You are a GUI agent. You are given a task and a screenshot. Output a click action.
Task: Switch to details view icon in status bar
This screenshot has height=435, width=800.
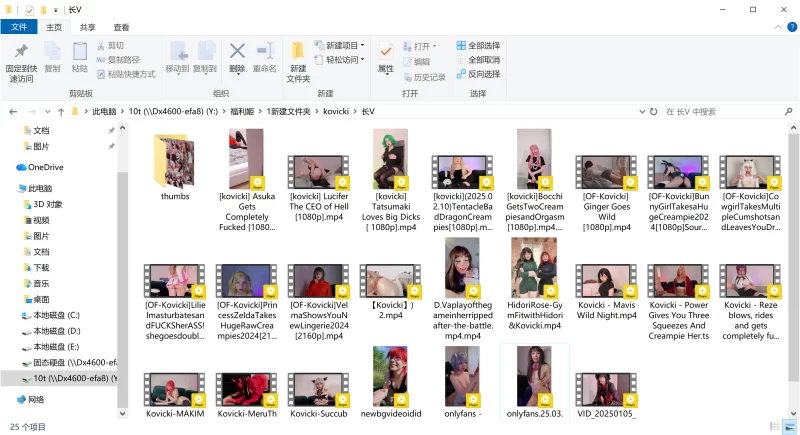point(774,426)
